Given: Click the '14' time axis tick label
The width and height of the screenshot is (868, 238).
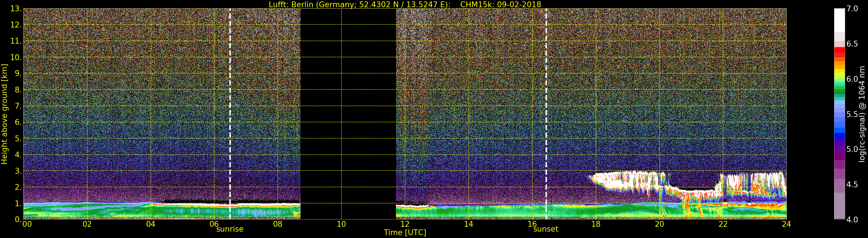Looking at the screenshot, I should (x=468, y=224).
